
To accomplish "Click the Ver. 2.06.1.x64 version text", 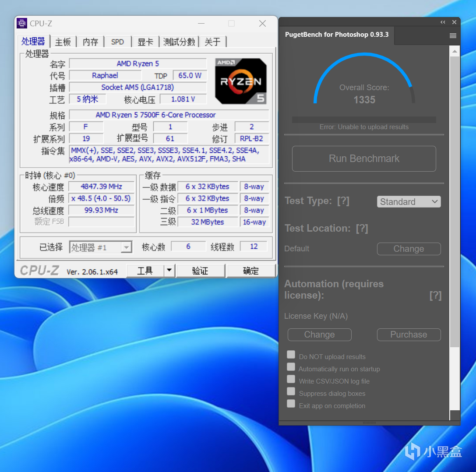I will click(92, 271).
